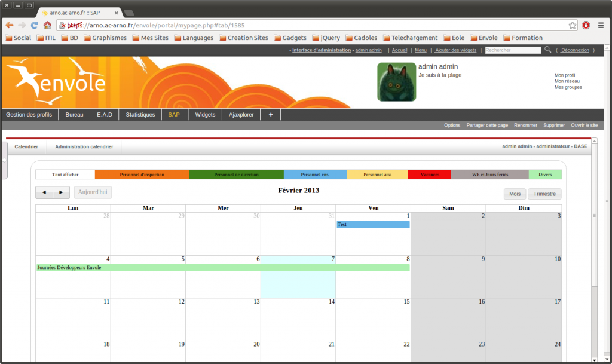This screenshot has width=612, height=364.
Task: Go to the browser home page icon
Action: pyautogui.click(x=47, y=25)
